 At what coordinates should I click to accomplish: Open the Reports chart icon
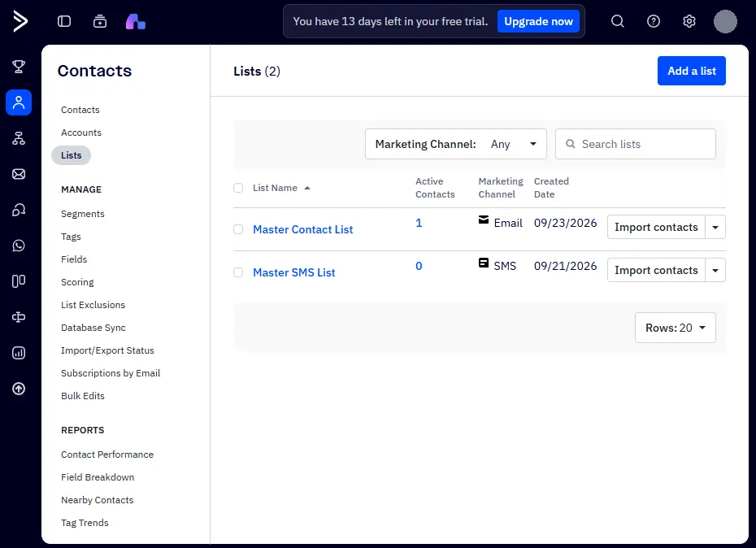19,353
